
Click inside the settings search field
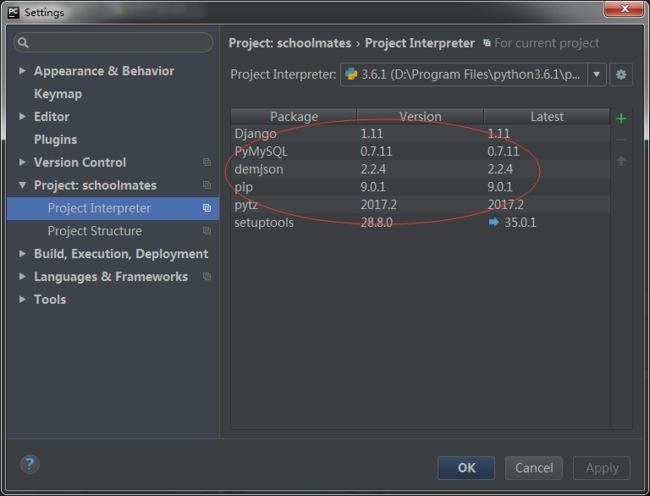[x=113, y=42]
